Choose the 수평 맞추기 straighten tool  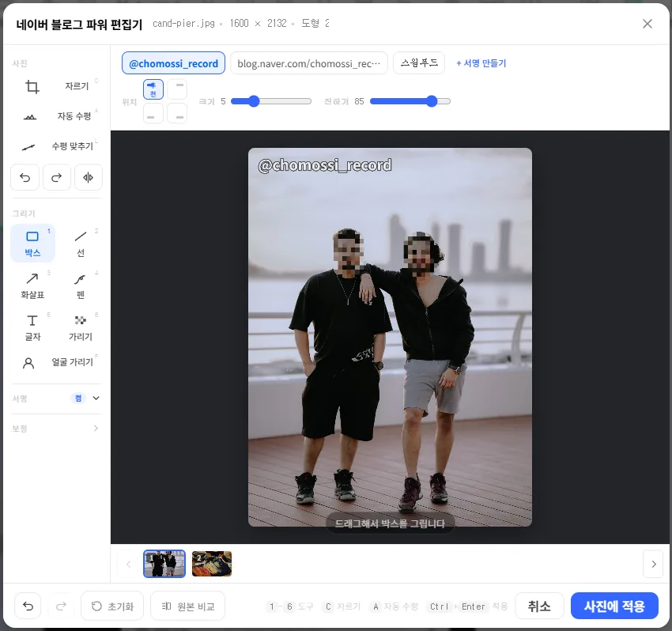[57, 146]
